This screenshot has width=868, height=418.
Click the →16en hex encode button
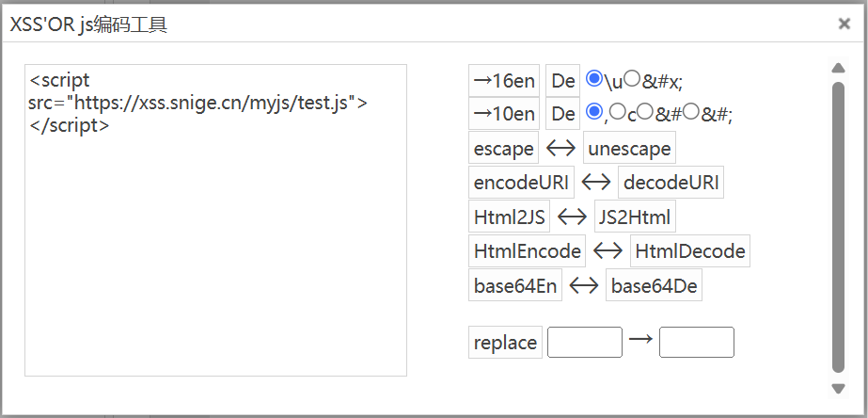coord(503,81)
